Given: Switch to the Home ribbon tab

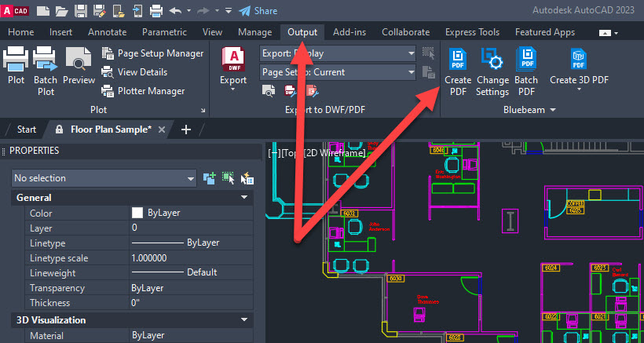Looking at the screenshot, I should point(21,32).
